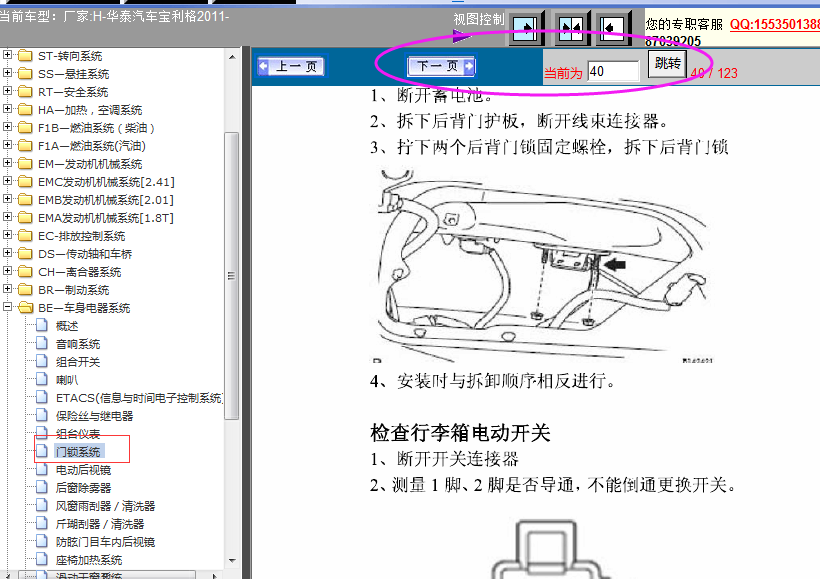This screenshot has width=820, height=579.
Task: Select the BR—制动系统 folder icon
Action: pos(25,289)
